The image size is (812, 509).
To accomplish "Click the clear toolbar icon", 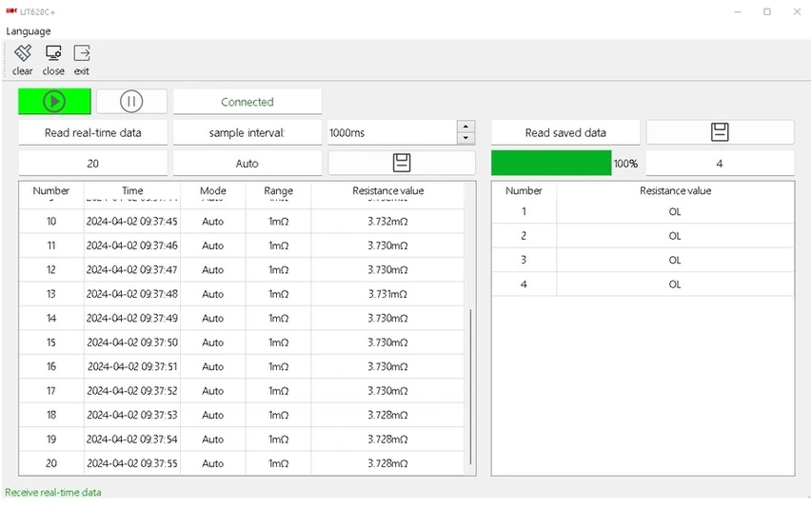I will pyautogui.click(x=23, y=60).
